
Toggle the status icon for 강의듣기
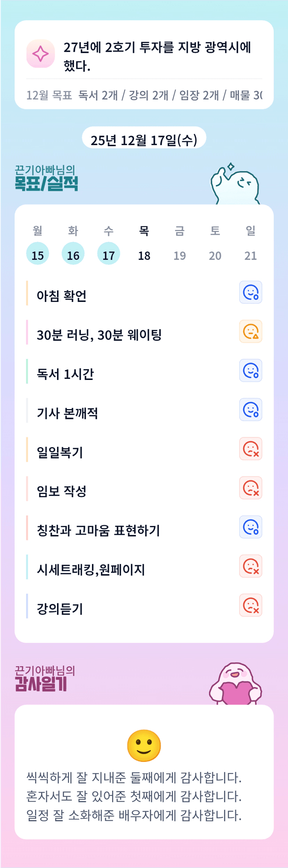click(x=250, y=605)
